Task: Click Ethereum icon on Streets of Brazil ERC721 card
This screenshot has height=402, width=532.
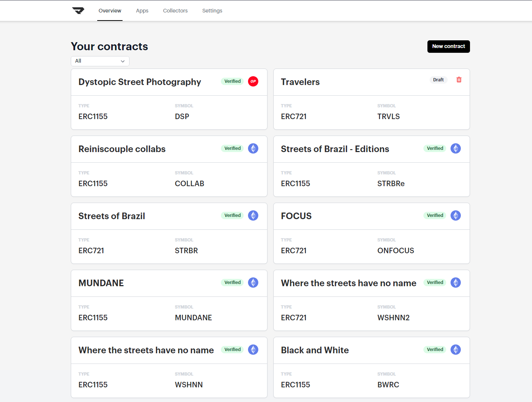Action: [253, 215]
